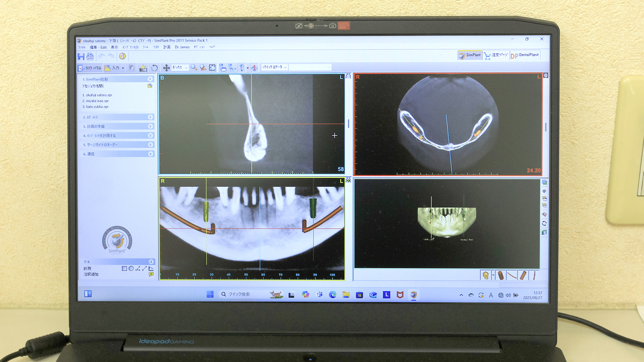Toggle the タスクパネル task panel button
Screen dimensions: 644x362
tap(90, 68)
